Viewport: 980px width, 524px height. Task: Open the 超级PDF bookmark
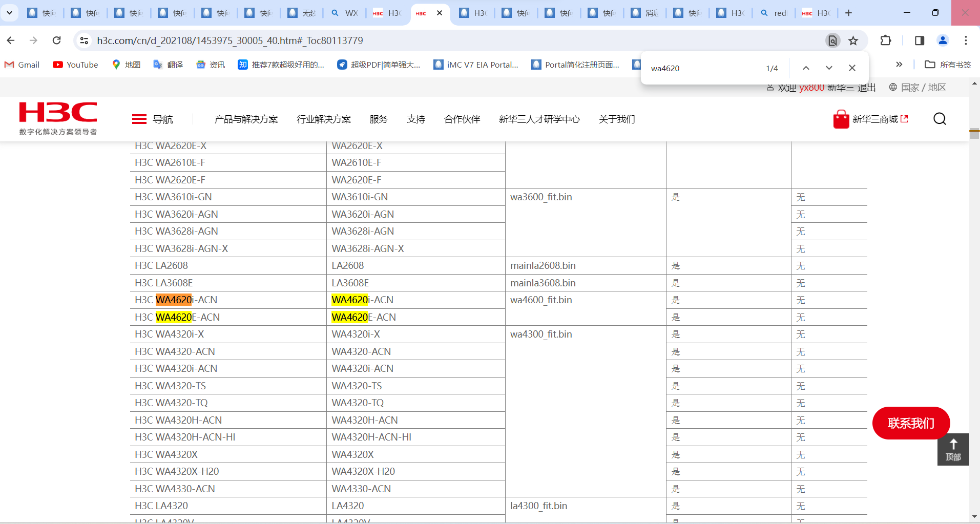click(x=379, y=65)
